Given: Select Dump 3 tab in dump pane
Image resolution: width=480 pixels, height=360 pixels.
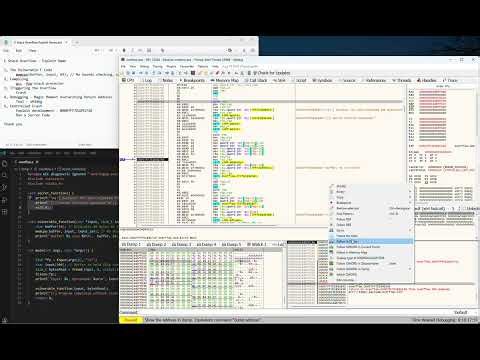Looking at the screenshot, I should pos(181,244).
